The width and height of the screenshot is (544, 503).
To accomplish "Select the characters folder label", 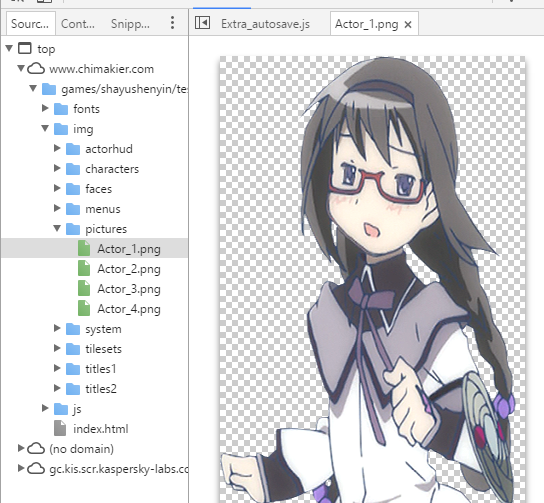I will 112,169.
